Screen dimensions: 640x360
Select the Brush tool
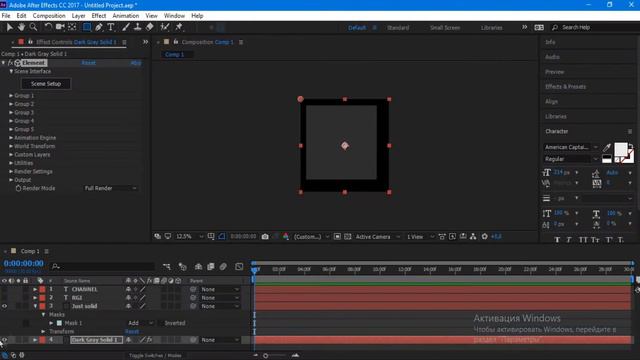point(126,27)
